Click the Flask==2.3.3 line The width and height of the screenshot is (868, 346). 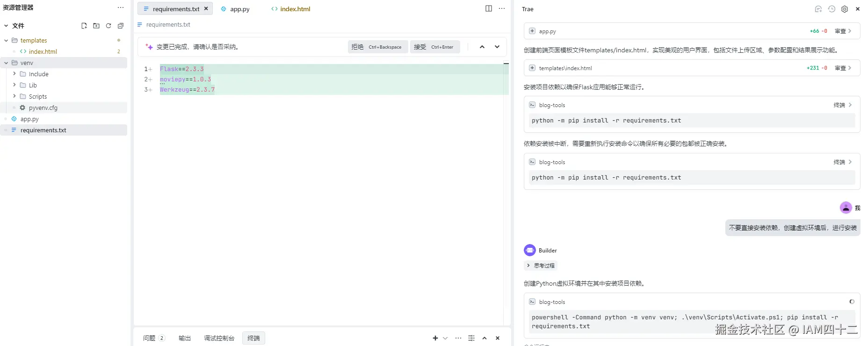pyautogui.click(x=182, y=69)
